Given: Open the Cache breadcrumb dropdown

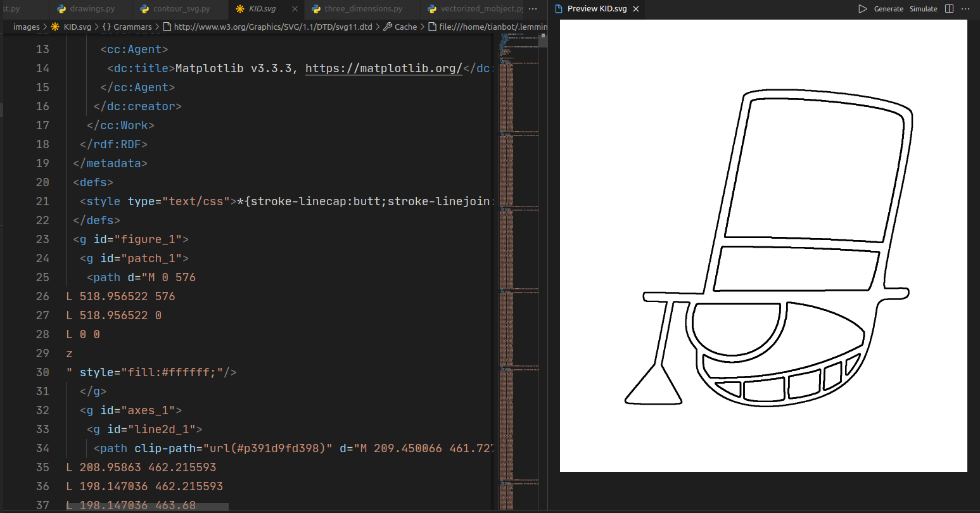Looking at the screenshot, I should 405,27.
